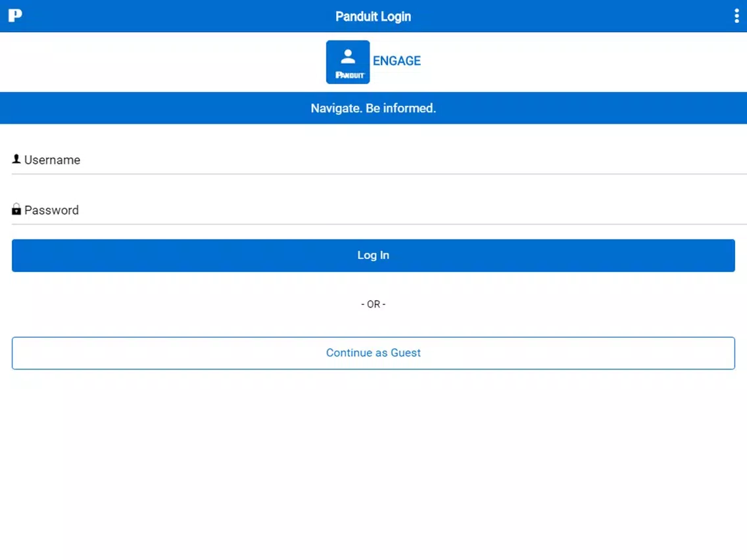Image resolution: width=747 pixels, height=560 pixels.
Task: Click the Panduit Engage app icon
Action: (x=348, y=62)
